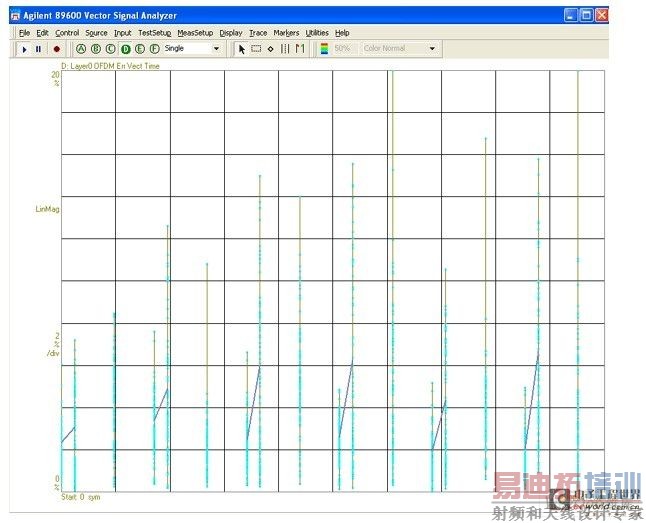Open the TestSetup menu

[154, 33]
